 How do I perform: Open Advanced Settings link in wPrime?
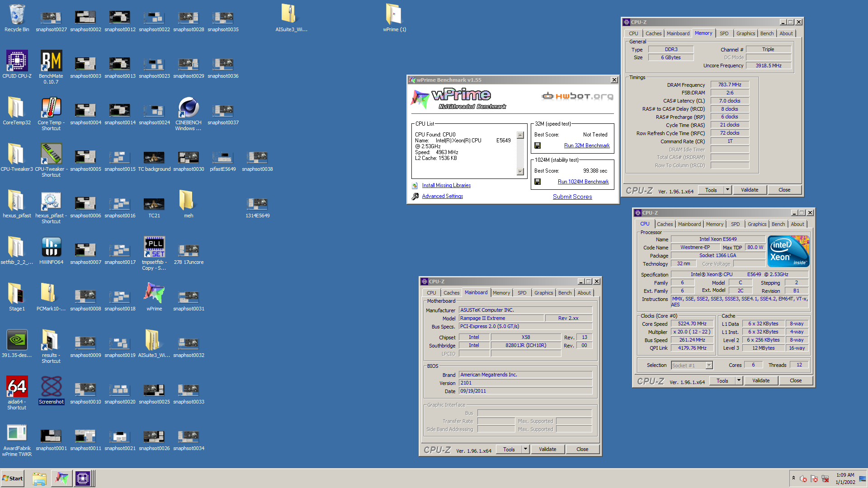click(x=443, y=196)
